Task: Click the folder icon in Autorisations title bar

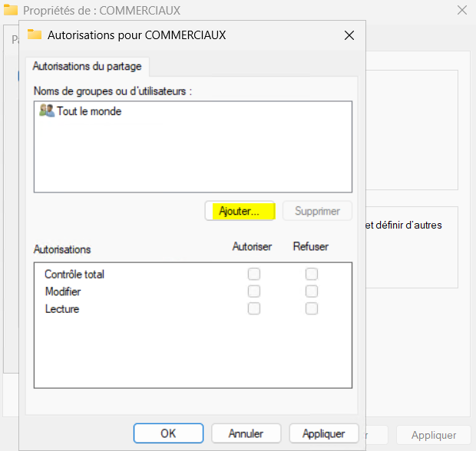Action: [x=35, y=35]
